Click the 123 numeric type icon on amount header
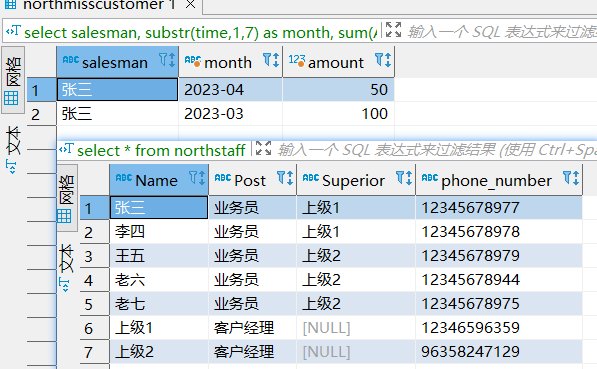Screen dimensions: 597x369 (297, 61)
